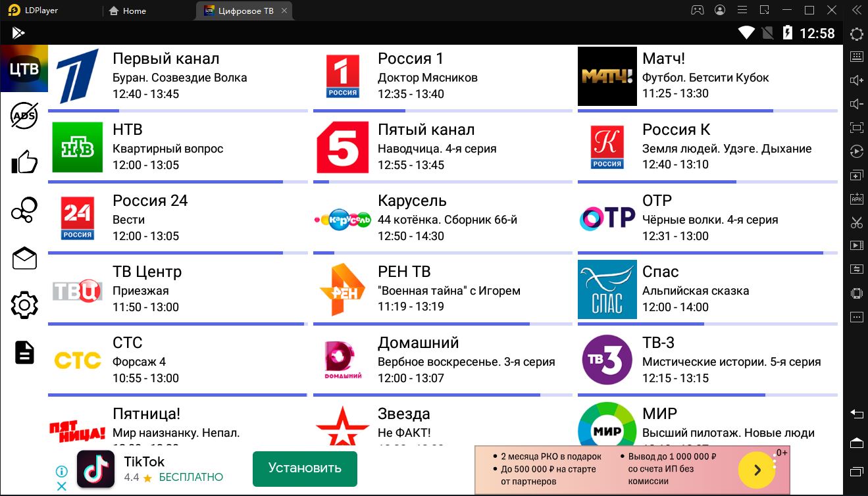Select program Футбол. Бетсити Кубок
The height and width of the screenshot is (496, 868).
point(705,78)
